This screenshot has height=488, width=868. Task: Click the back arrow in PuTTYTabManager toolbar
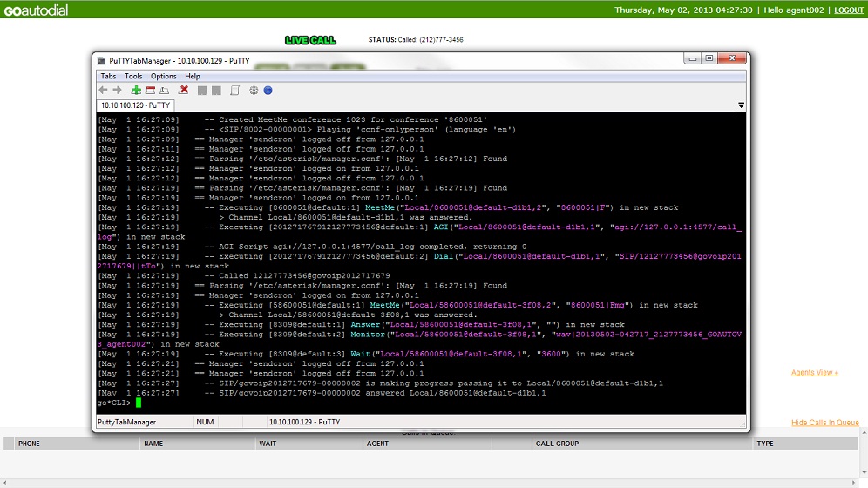click(x=103, y=90)
